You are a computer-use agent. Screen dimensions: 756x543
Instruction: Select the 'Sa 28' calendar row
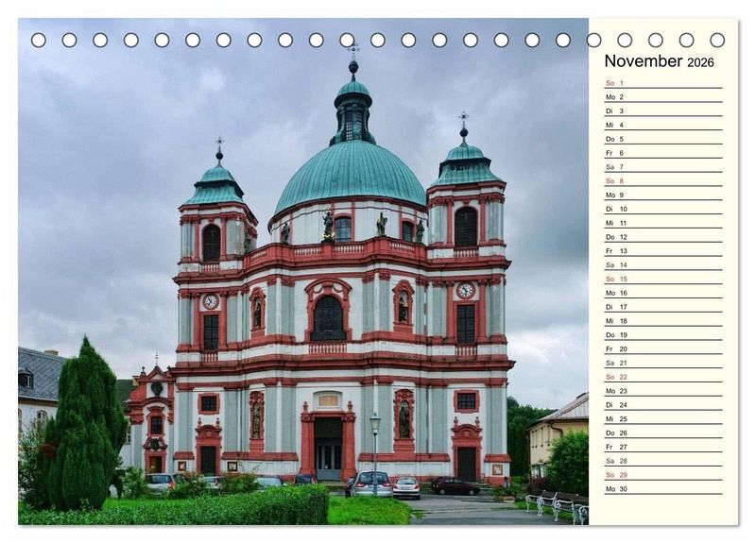[663, 461]
